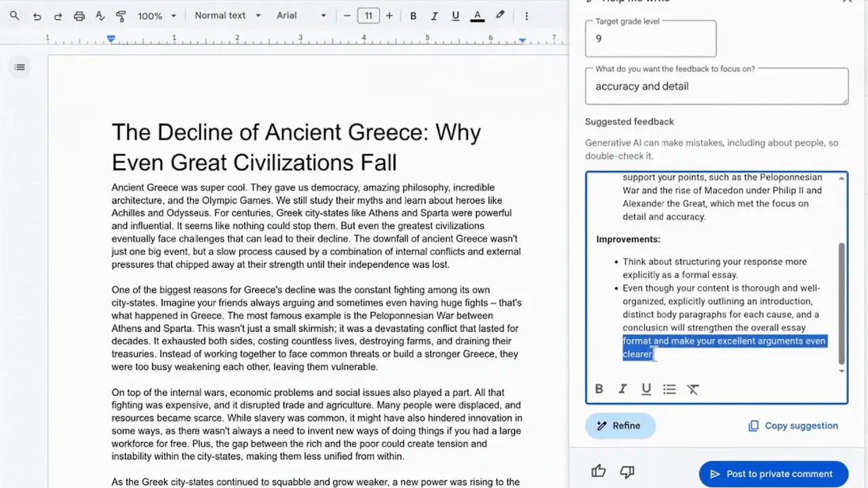Click the search magnifier icon in toolbar

pos(14,16)
